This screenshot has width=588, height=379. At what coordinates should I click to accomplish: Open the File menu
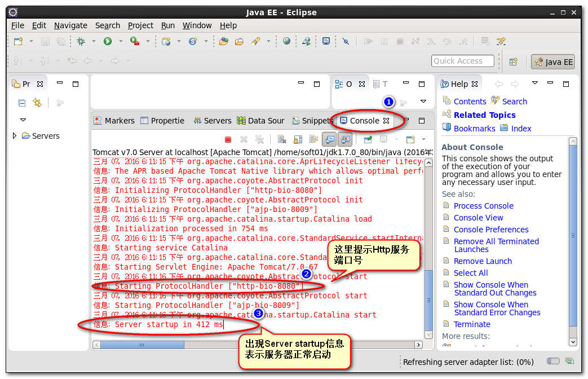(x=17, y=25)
